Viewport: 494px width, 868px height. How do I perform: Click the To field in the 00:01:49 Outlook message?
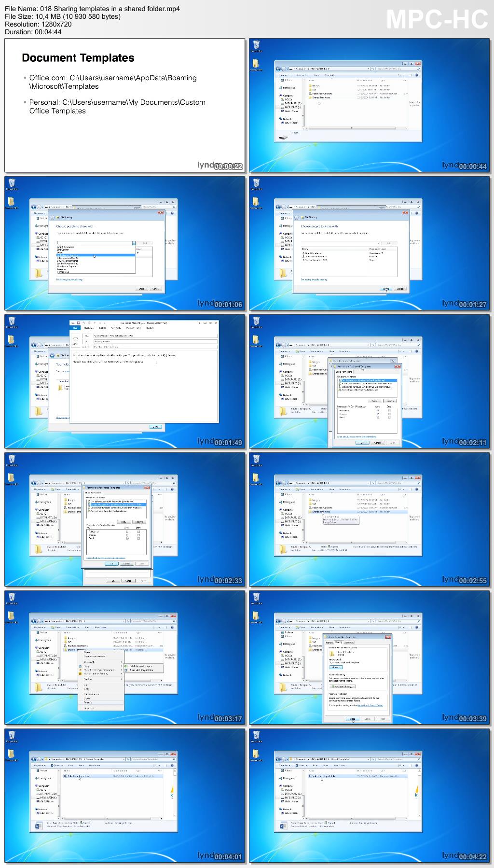(x=155, y=336)
